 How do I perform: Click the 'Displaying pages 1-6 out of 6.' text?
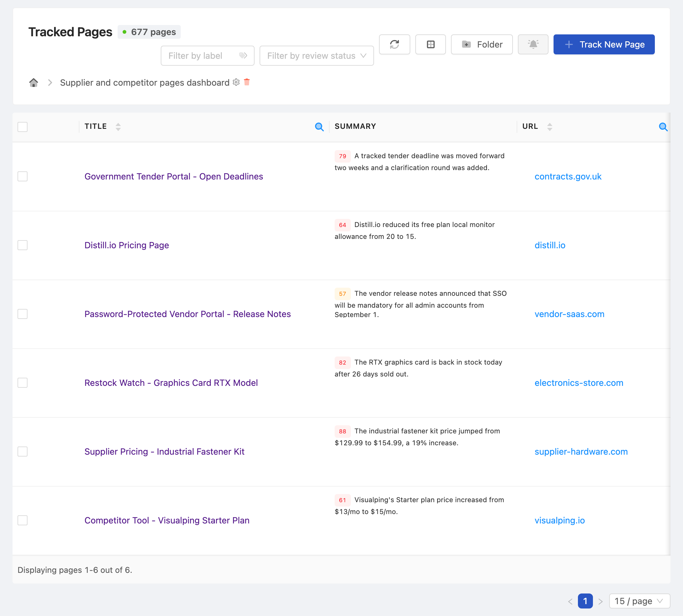click(x=75, y=570)
